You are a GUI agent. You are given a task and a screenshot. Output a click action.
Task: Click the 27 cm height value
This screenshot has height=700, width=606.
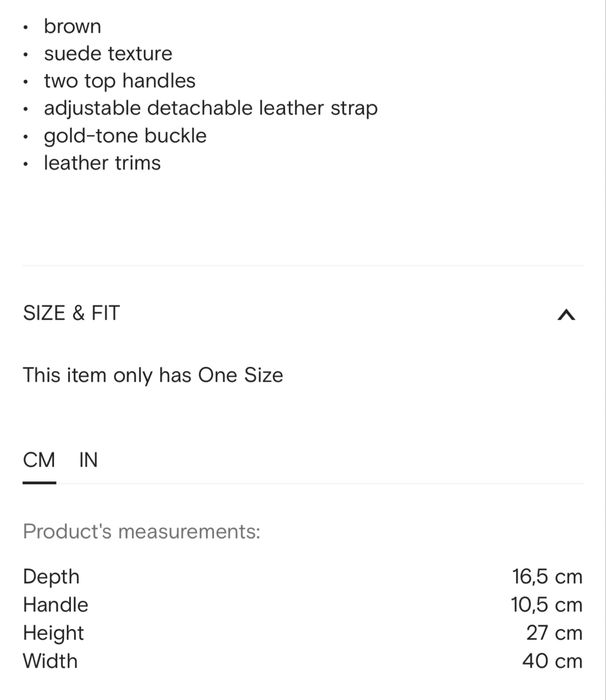pos(554,633)
